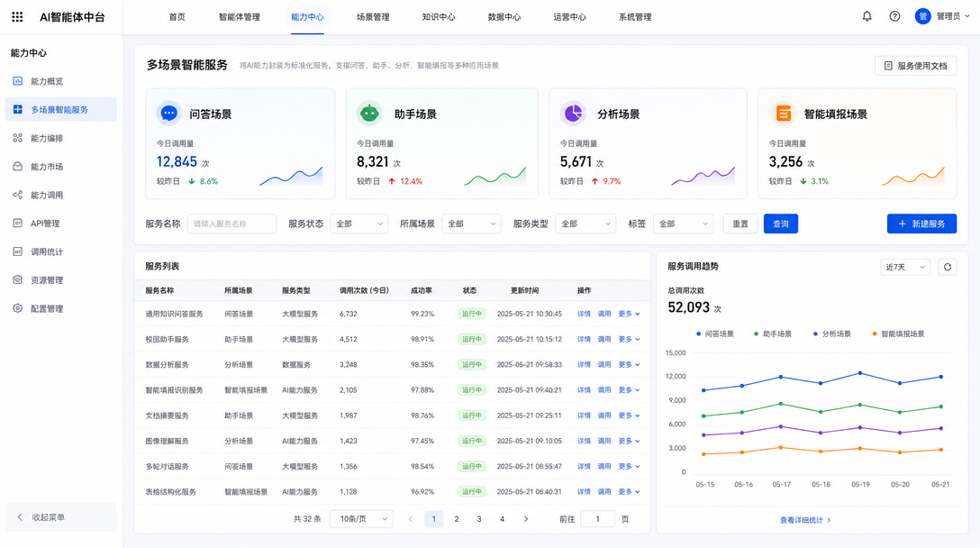Go to the previous page arrow
This screenshot has height=548, width=980.
pyautogui.click(x=411, y=518)
